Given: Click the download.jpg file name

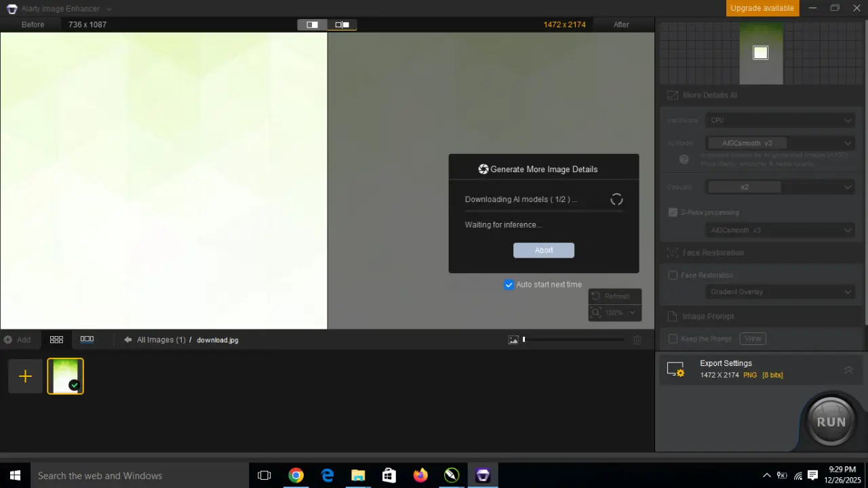Looking at the screenshot, I should tap(218, 340).
